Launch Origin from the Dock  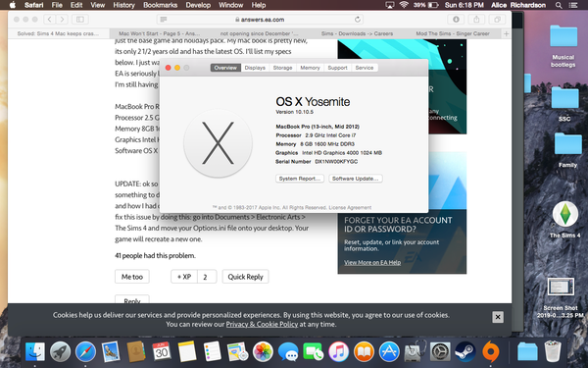pos(491,352)
